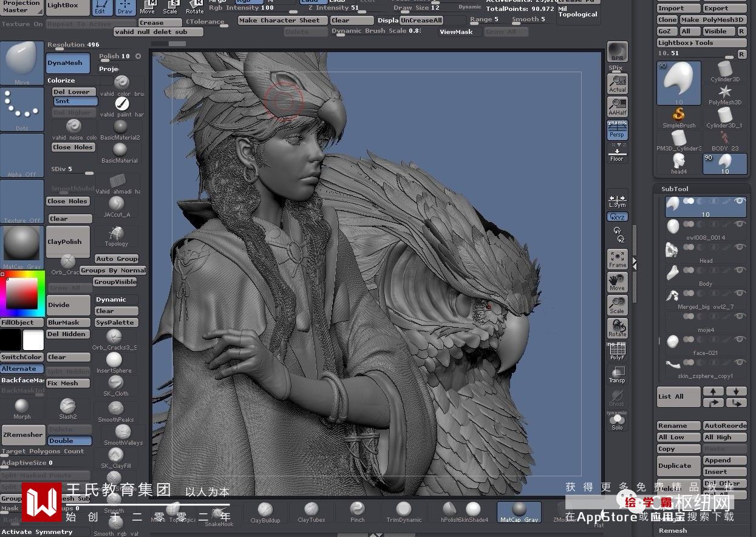Select the SK_Cloth brush

115,385
